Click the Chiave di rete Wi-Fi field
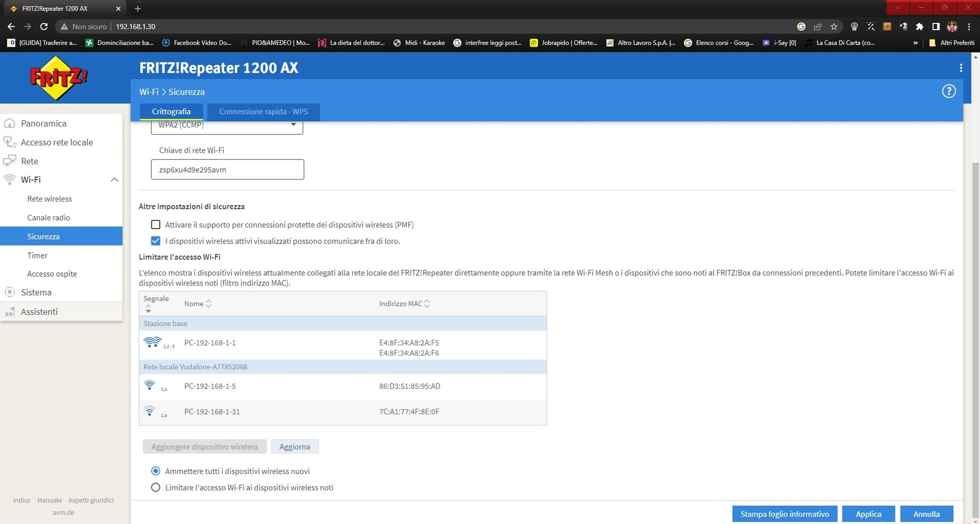 [227, 170]
